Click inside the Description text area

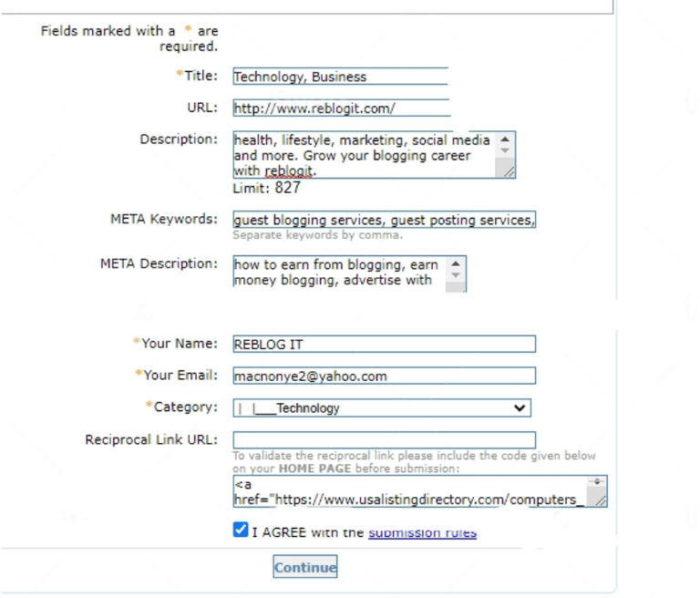(x=363, y=155)
